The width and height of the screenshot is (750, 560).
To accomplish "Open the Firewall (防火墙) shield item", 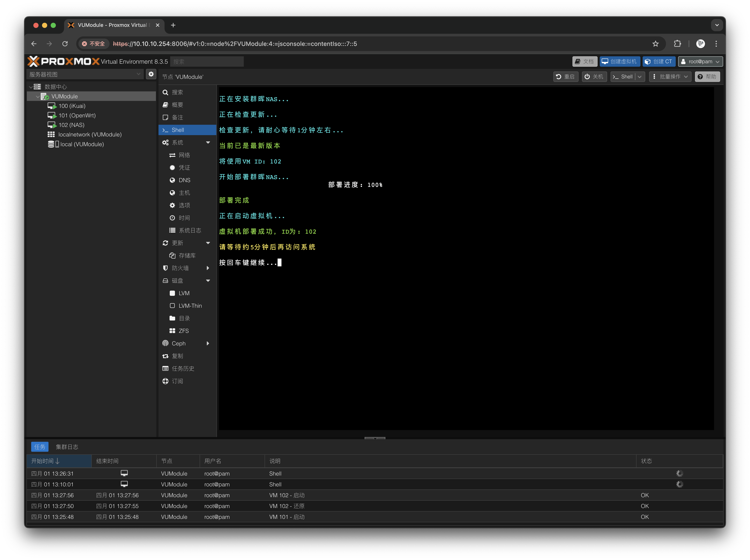I will click(180, 268).
